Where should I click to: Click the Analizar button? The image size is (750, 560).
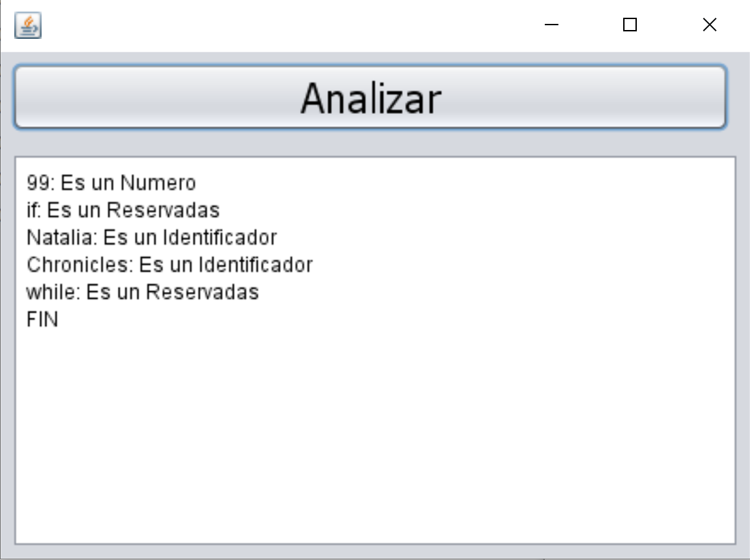tap(371, 97)
